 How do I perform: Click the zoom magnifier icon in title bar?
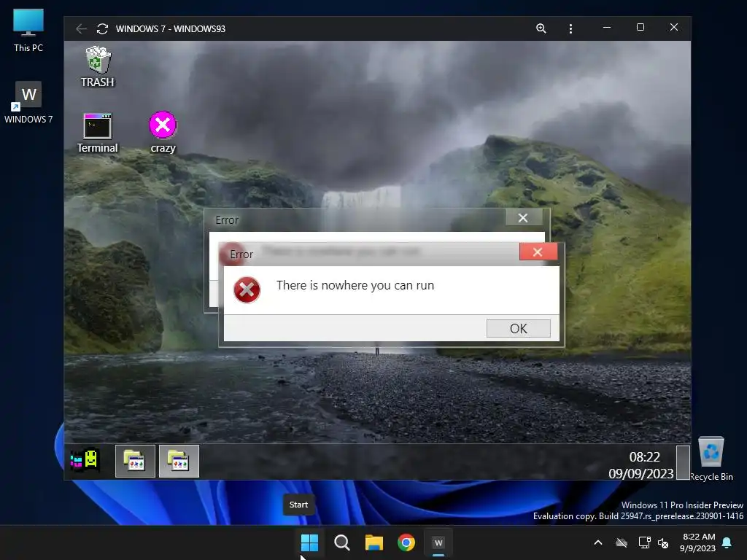541,28
